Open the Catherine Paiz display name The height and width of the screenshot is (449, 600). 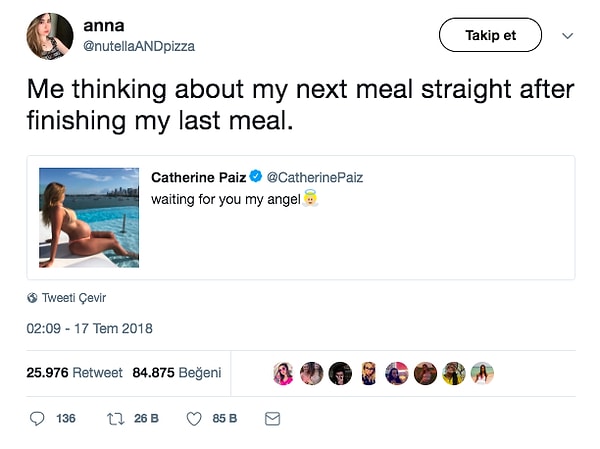click(x=198, y=177)
